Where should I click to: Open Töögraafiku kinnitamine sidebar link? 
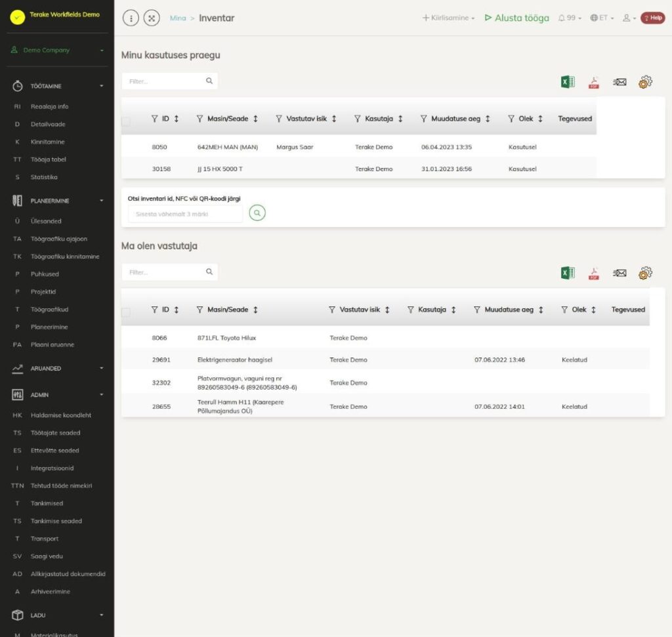(x=65, y=257)
